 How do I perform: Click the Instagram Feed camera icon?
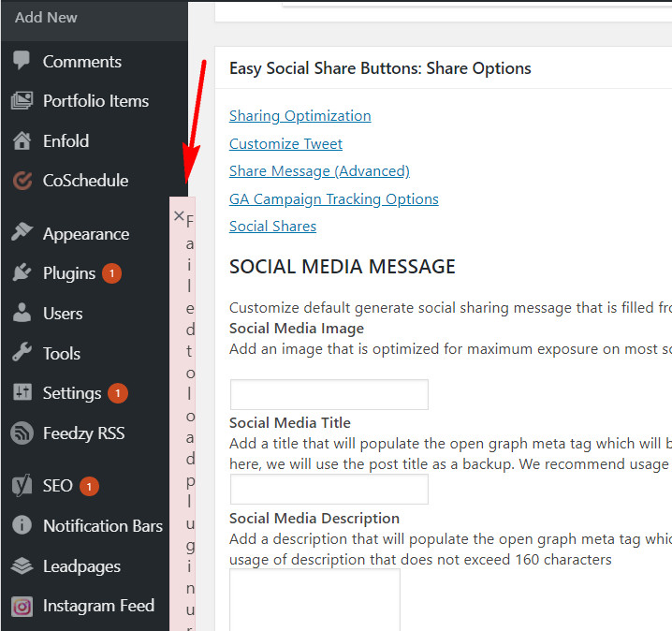coord(22,607)
